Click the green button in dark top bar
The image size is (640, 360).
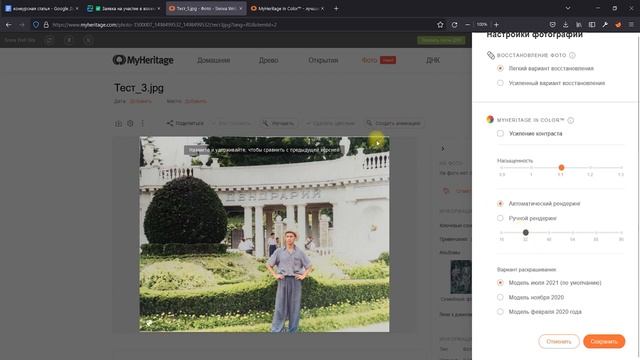click(x=441, y=40)
